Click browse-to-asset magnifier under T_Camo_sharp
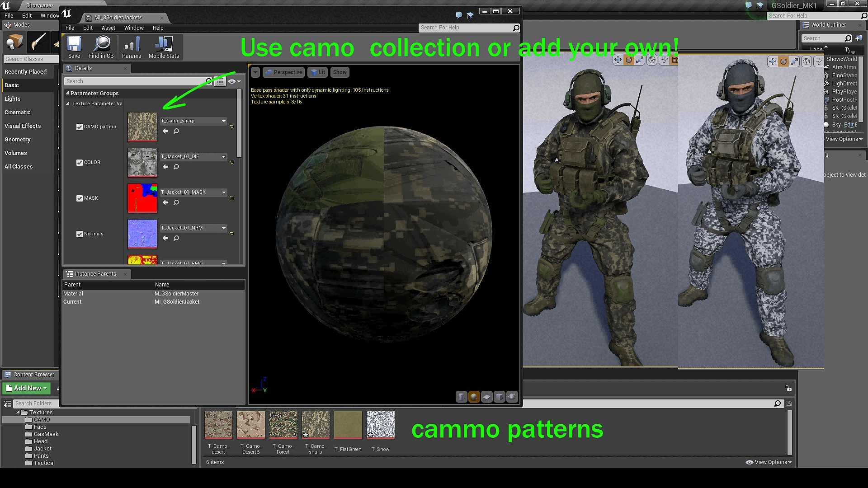868x488 pixels. [176, 131]
